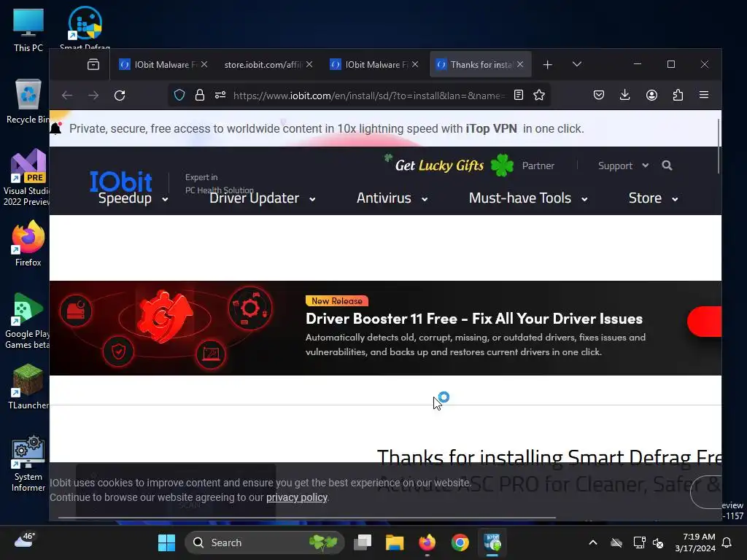Click New Release badge
Viewport: 747px width, 560px height.
(x=337, y=301)
